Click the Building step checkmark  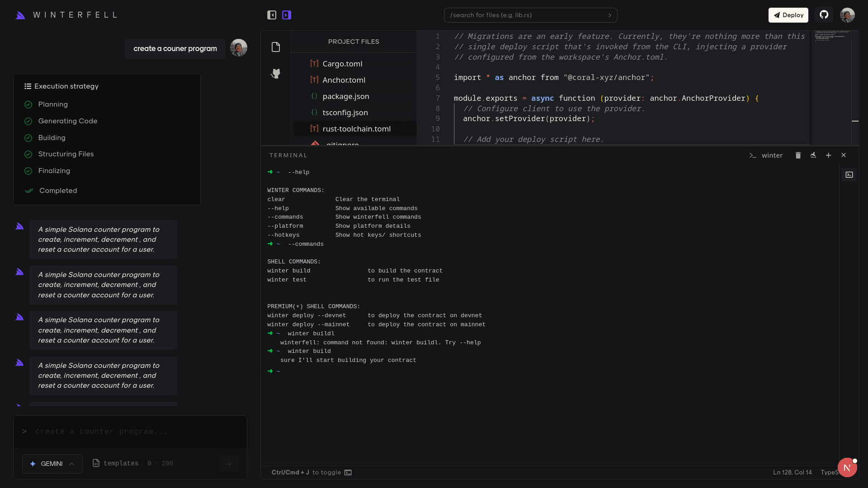(28, 138)
